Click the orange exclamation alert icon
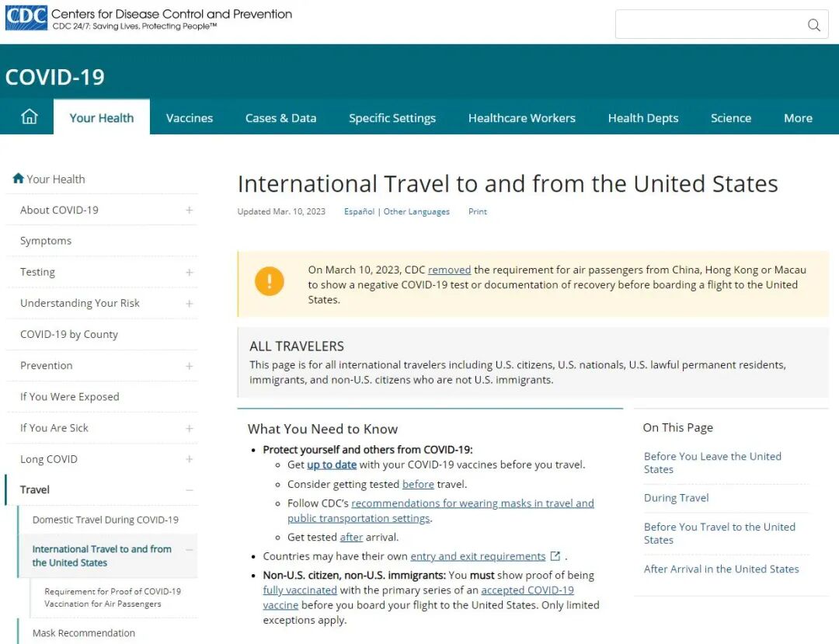This screenshot has height=644, width=839. point(270,280)
